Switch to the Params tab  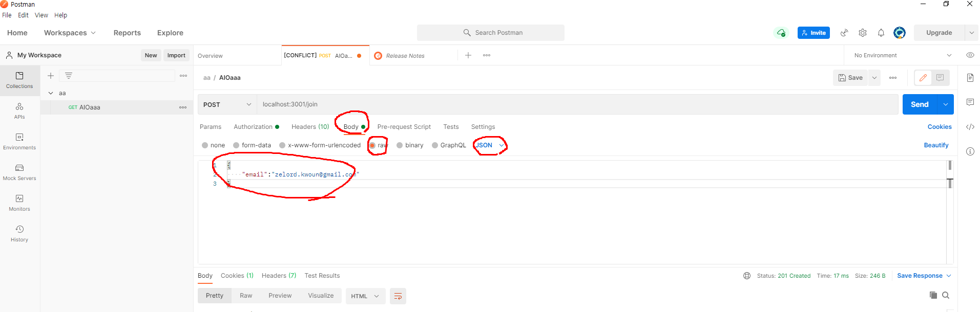pos(211,127)
